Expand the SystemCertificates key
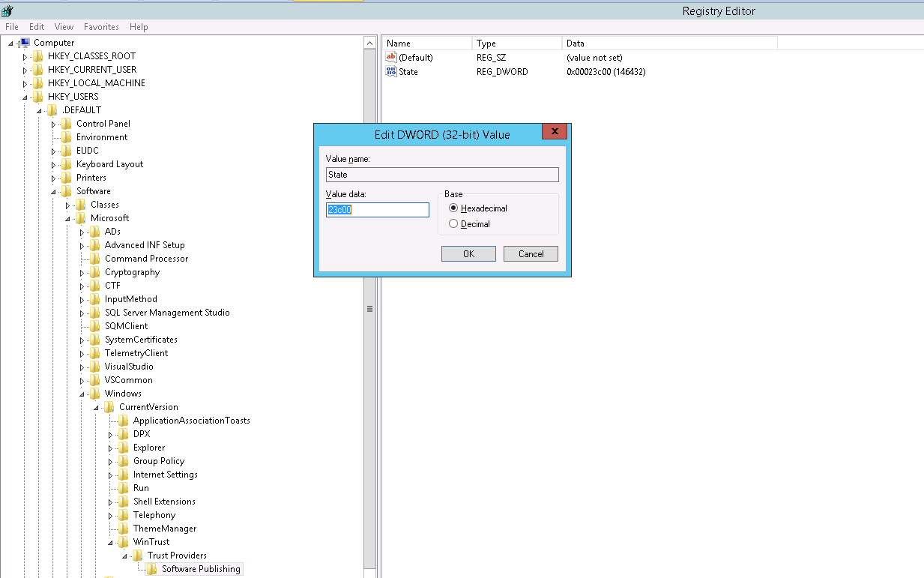The image size is (924, 578). (82, 340)
